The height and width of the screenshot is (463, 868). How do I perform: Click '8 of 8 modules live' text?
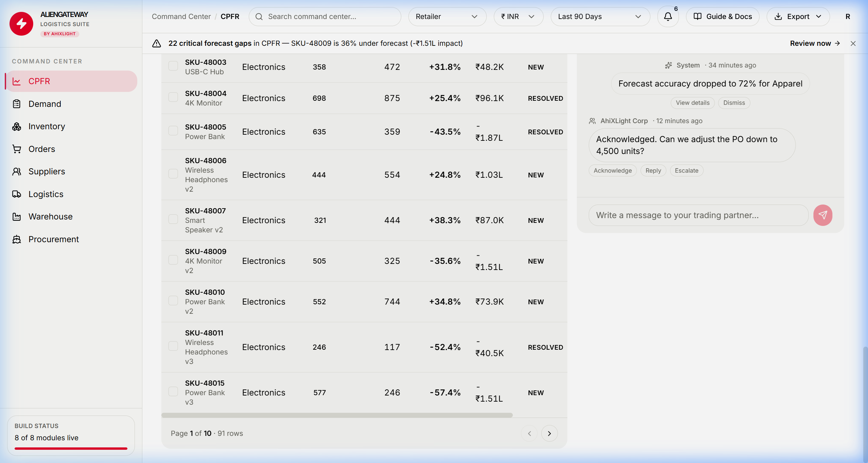click(x=46, y=438)
